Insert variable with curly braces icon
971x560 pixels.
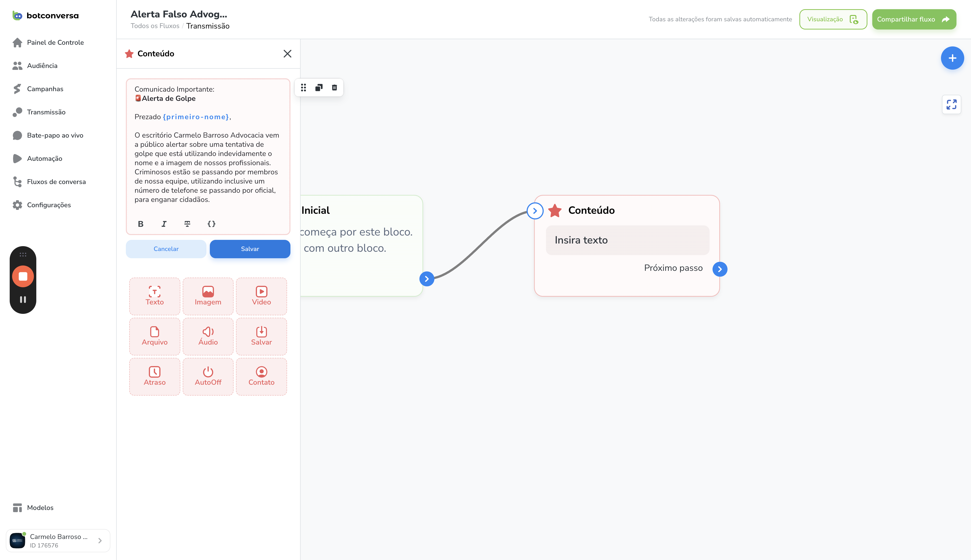click(211, 224)
